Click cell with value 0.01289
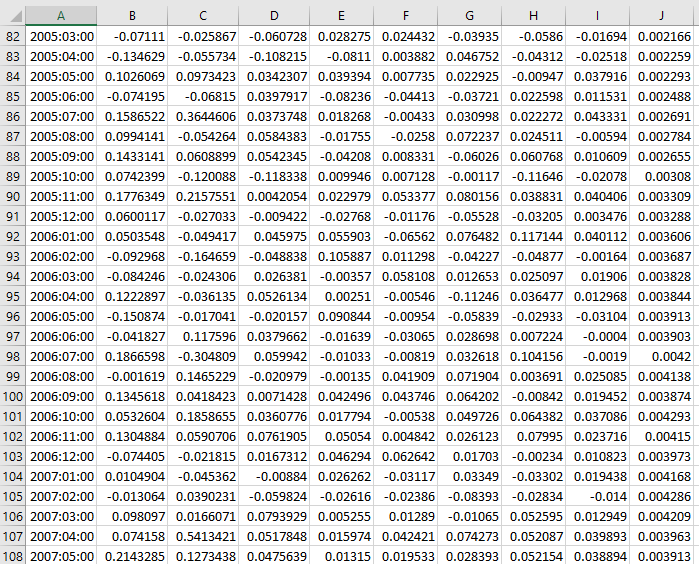 click(x=405, y=516)
